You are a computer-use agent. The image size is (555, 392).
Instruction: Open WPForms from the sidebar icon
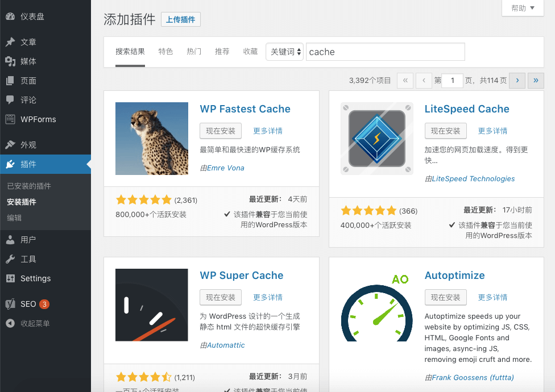(x=10, y=119)
